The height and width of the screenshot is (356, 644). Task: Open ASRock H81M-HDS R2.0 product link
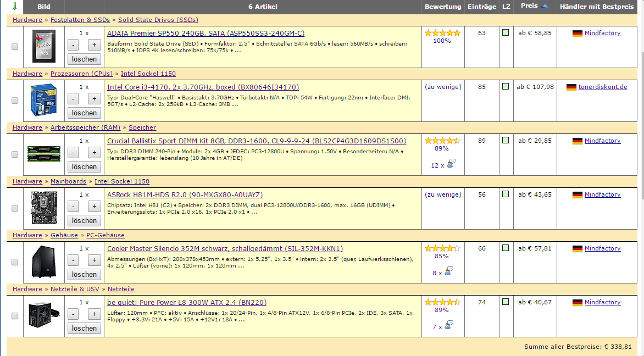pos(185,194)
